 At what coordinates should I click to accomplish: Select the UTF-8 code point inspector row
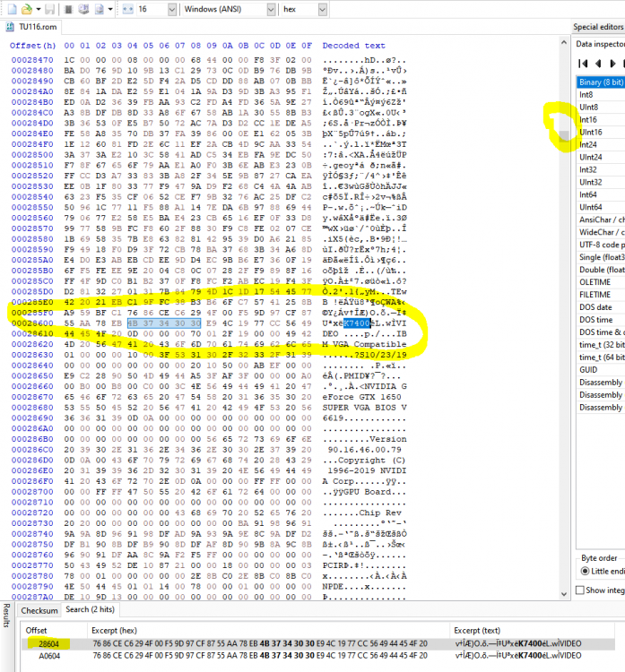[601, 245]
